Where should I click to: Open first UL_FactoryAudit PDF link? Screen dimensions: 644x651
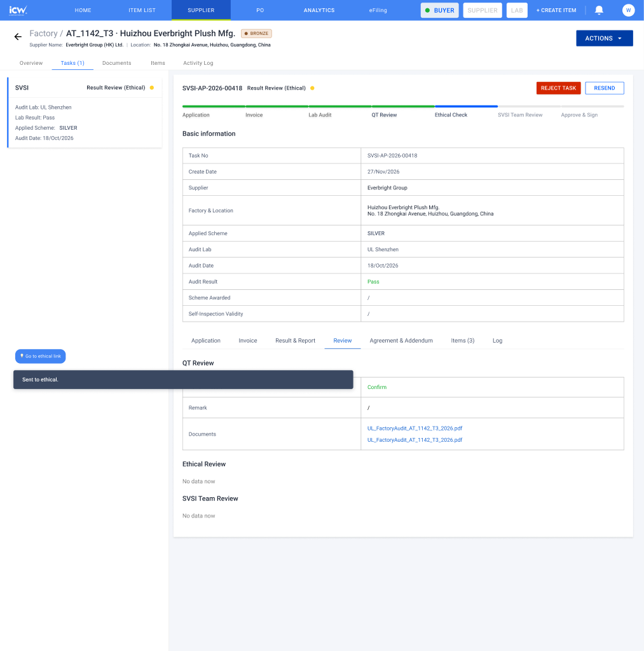point(414,428)
